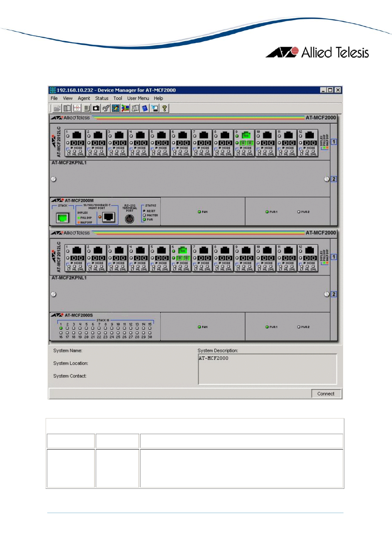
Task: Open the User Menu
Action: tap(138, 98)
